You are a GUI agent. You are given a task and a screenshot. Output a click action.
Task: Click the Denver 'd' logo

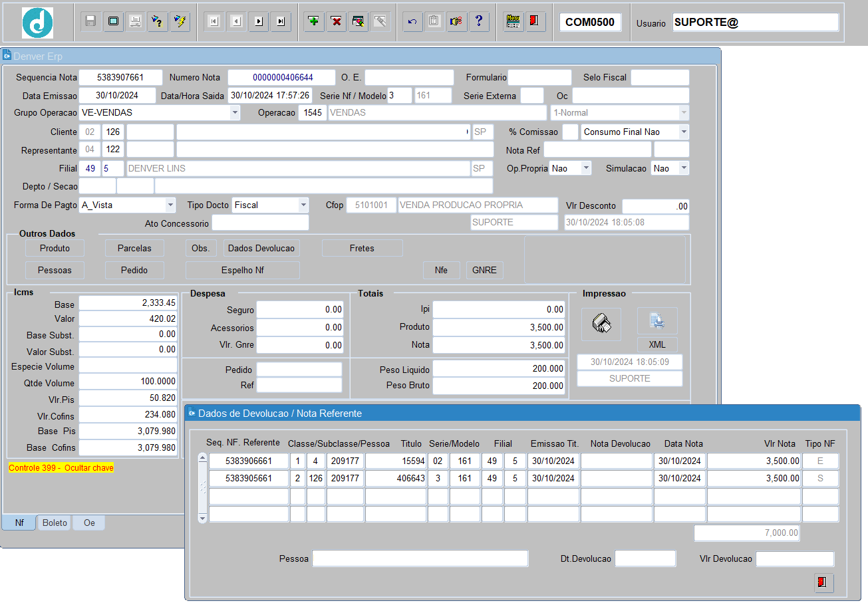(37, 22)
